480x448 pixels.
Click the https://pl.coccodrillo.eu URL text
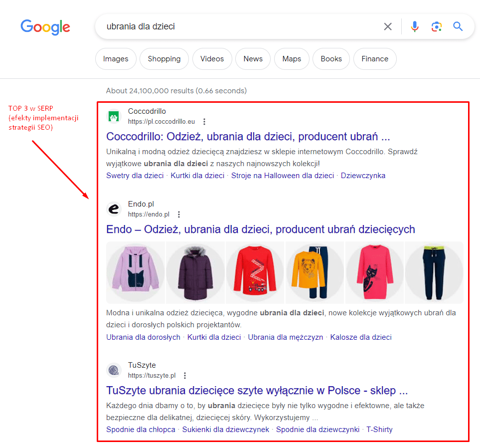pyautogui.click(x=161, y=122)
